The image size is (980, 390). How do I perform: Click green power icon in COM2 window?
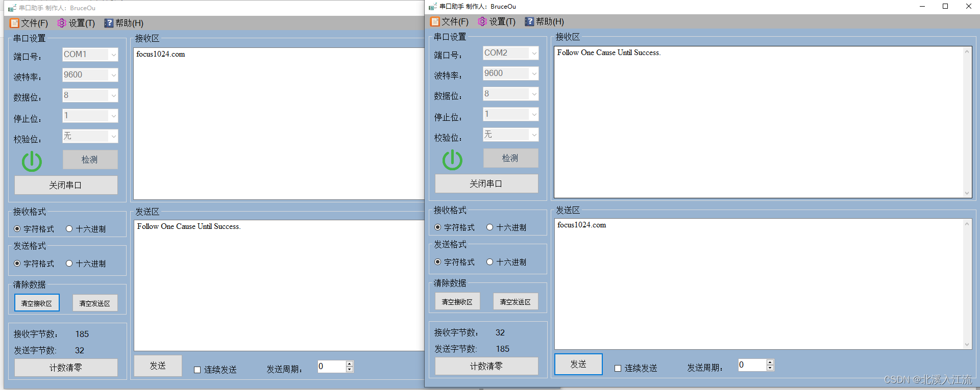point(452,160)
